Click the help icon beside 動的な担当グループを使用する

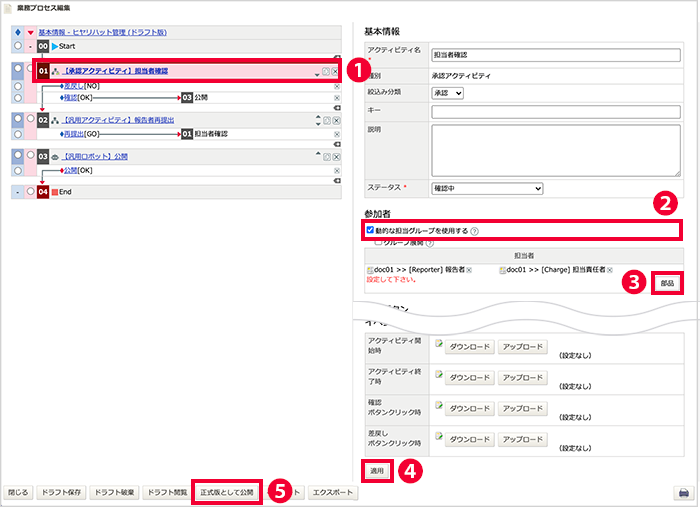[475, 231]
